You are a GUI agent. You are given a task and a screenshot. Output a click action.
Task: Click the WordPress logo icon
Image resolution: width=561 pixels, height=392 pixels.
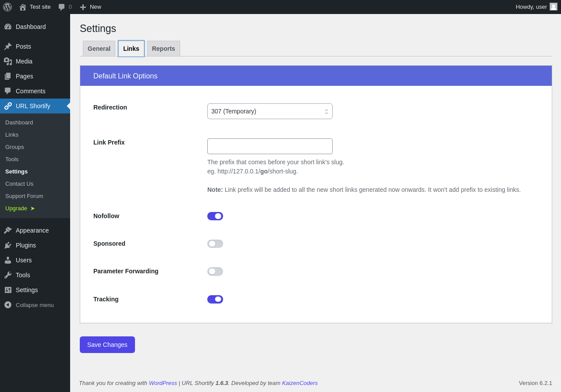(7, 7)
